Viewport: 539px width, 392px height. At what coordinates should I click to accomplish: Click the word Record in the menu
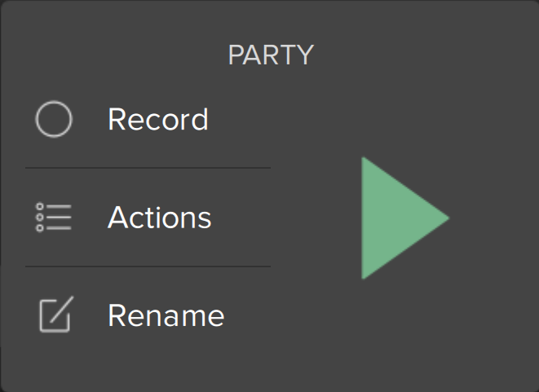click(x=158, y=120)
